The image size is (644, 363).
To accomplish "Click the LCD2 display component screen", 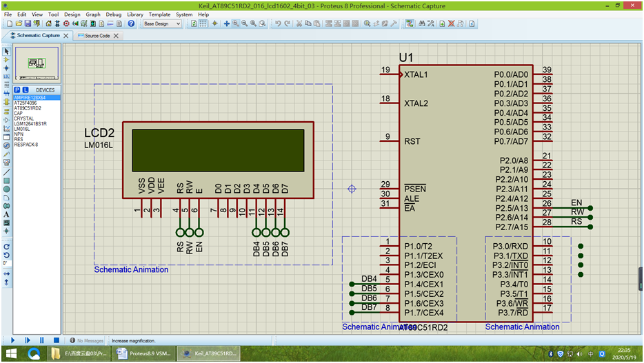I will [x=218, y=150].
